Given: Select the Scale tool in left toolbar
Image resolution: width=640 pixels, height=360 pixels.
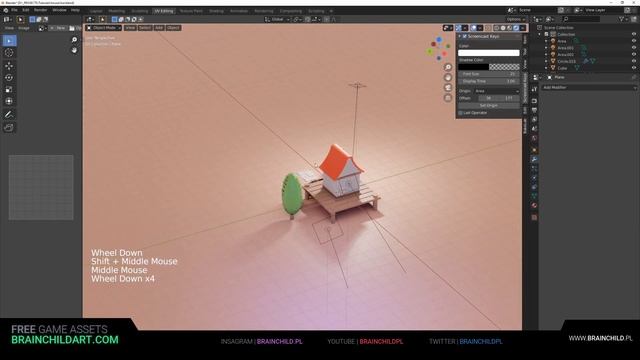Looking at the screenshot, I should point(9,89).
